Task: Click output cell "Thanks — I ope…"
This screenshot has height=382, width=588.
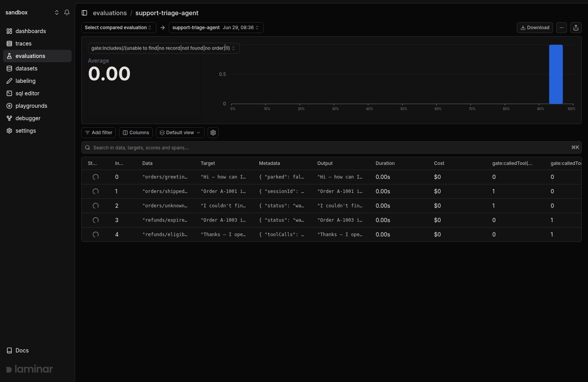Action: [x=340, y=235]
